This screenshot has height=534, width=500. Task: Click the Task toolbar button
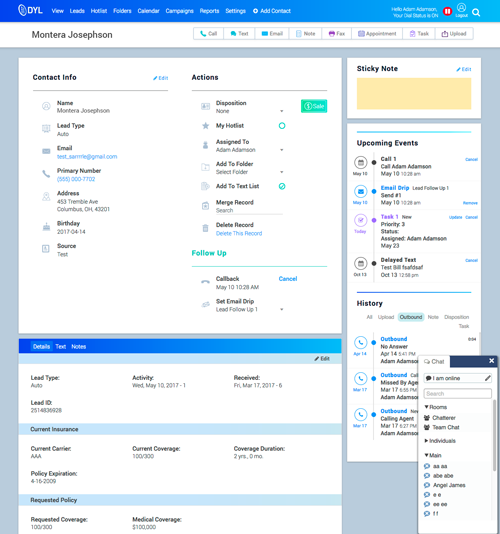[419, 34]
